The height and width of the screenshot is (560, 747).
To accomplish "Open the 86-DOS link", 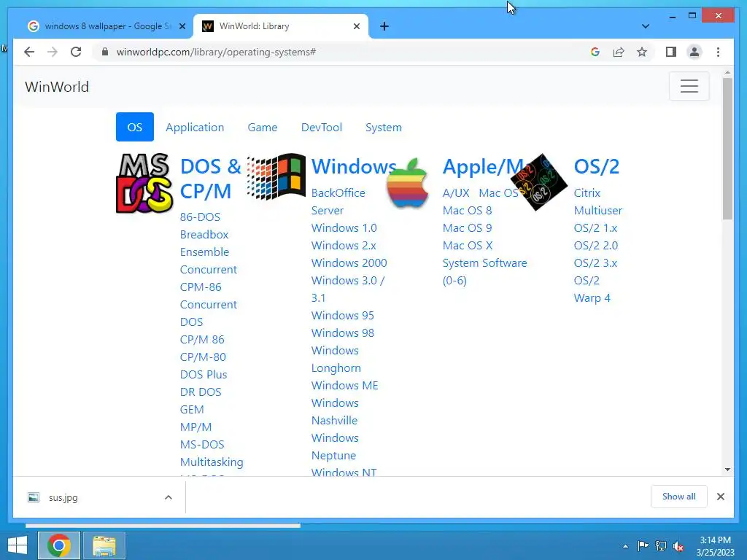I will (200, 217).
